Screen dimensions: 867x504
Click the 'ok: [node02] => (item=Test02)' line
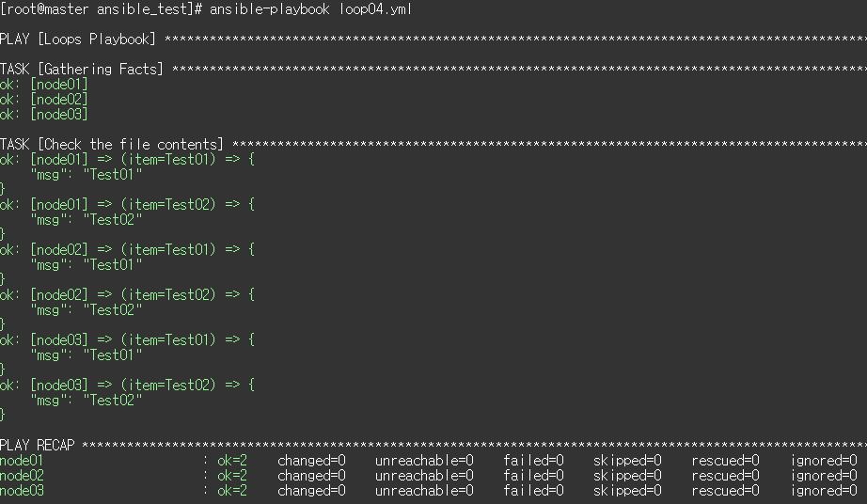tap(127, 294)
